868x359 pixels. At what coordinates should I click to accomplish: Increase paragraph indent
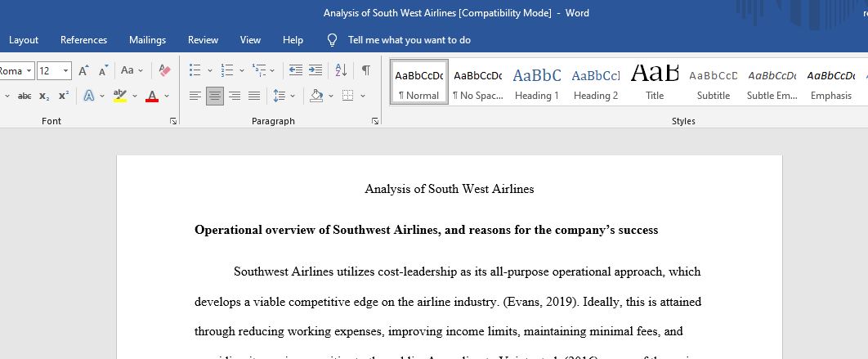tap(315, 70)
